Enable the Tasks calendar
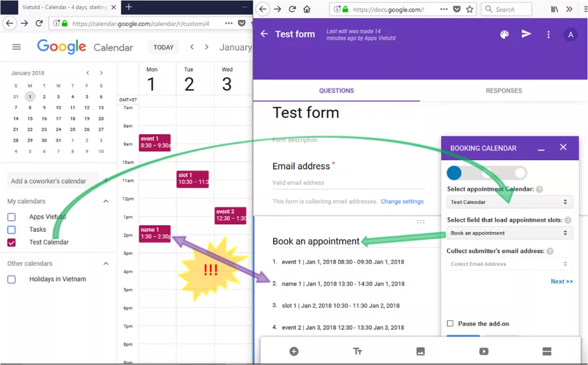This screenshot has width=588, height=365. pos(10,229)
